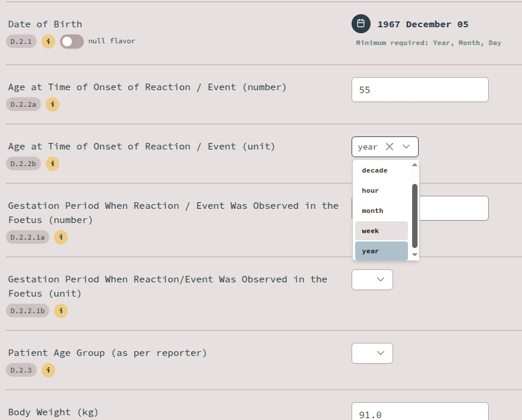Choose 'year' from the unit list
The image size is (522, 420).
pyautogui.click(x=381, y=251)
